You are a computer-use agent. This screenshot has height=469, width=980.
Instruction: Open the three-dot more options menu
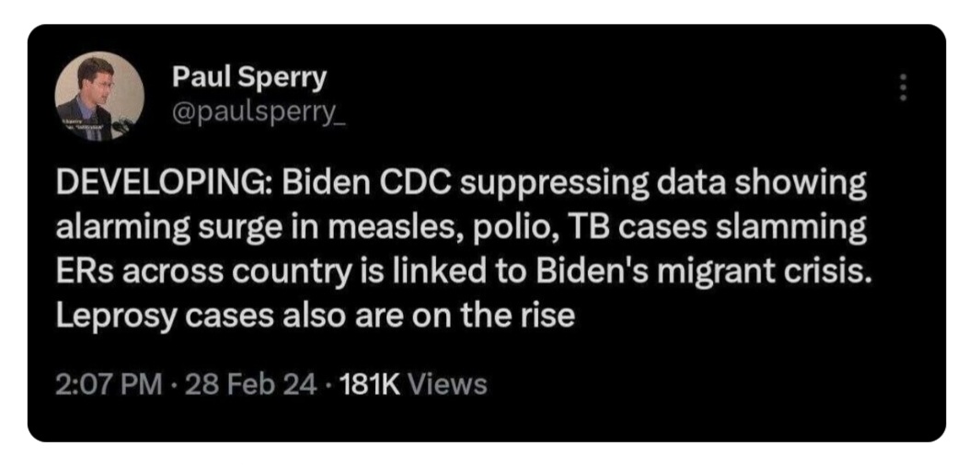pyautogui.click(x=902, y=88)
